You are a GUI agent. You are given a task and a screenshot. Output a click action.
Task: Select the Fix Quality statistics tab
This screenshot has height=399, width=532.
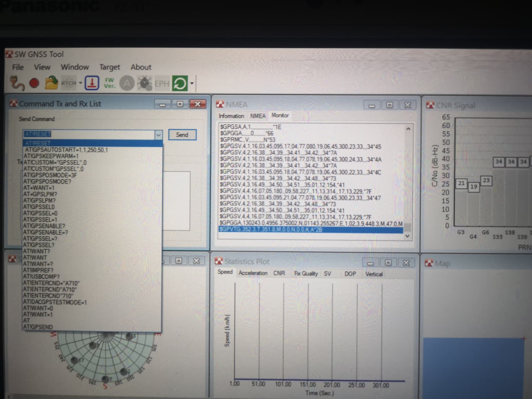point(306,273)
